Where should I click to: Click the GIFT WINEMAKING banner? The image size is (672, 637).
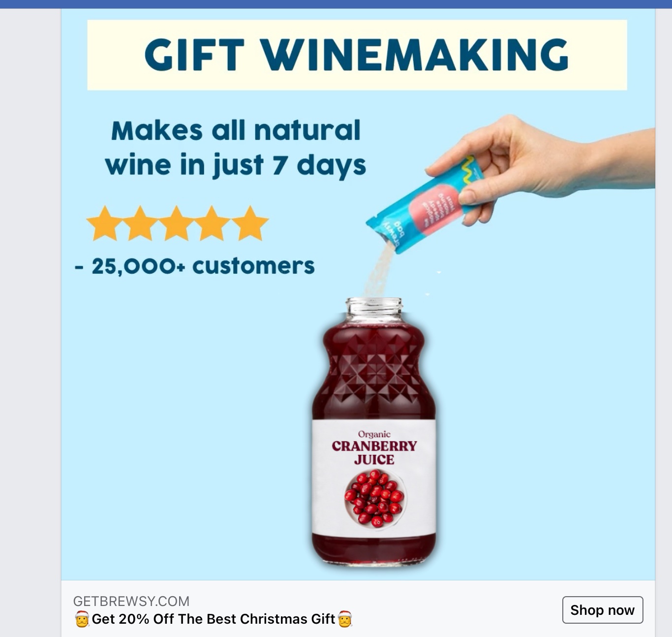pyautogui.click(x=357, y=55)
